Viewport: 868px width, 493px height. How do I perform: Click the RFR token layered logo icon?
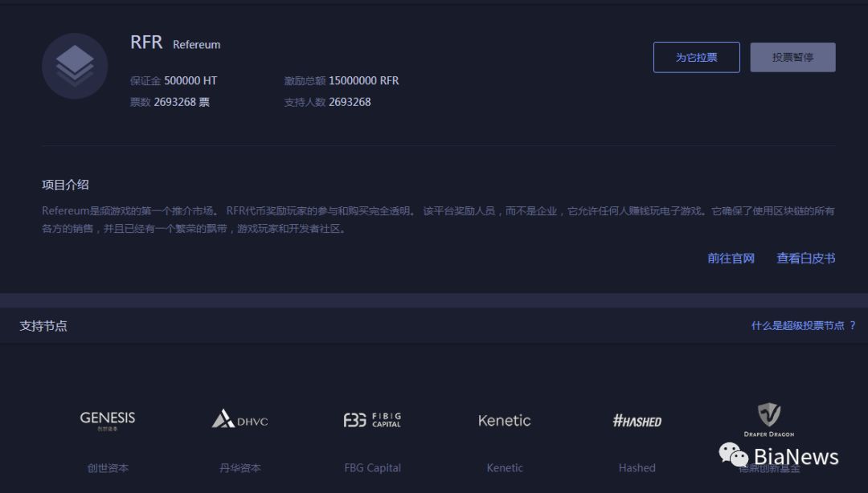(x=75, y=66)
